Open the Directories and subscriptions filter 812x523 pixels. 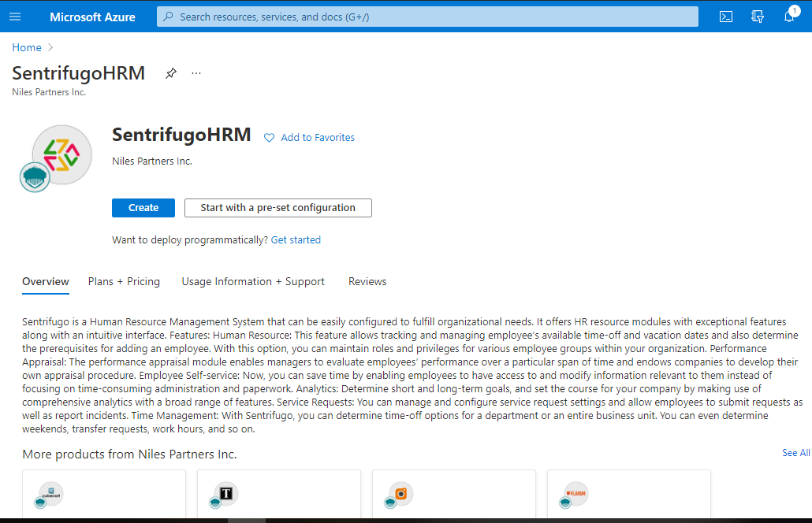(758, 17)
